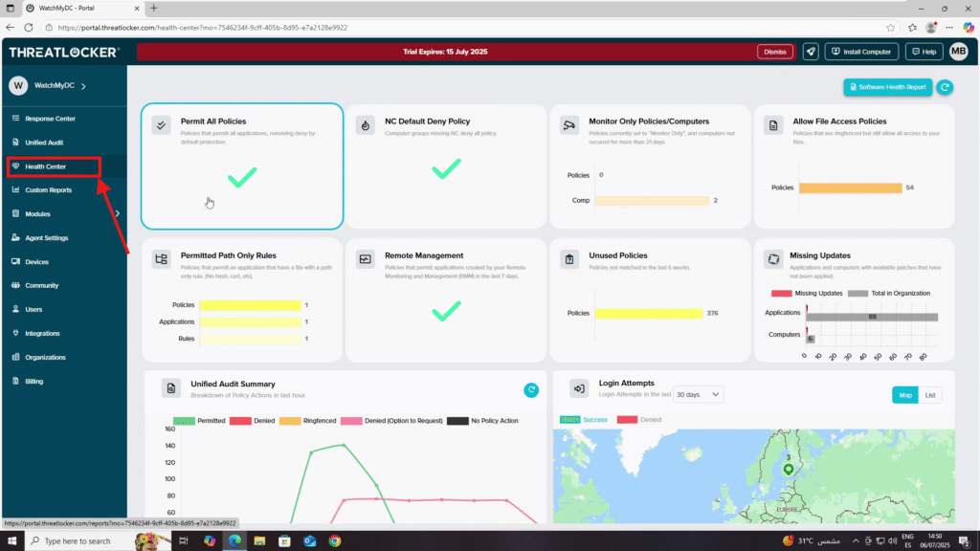
Task: Click the ThreatLocker logo
Action: [64, 53]
